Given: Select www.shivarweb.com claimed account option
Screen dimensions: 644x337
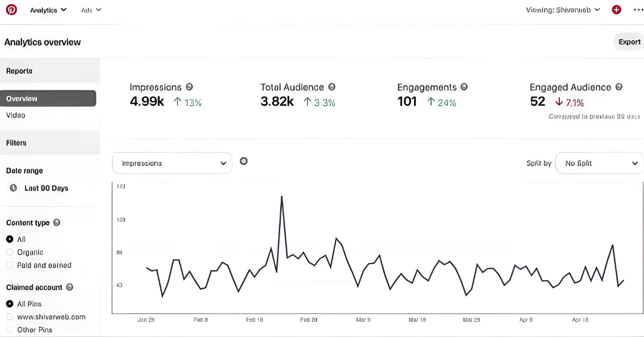Looking at the screenshot, I should click(10, 317).
